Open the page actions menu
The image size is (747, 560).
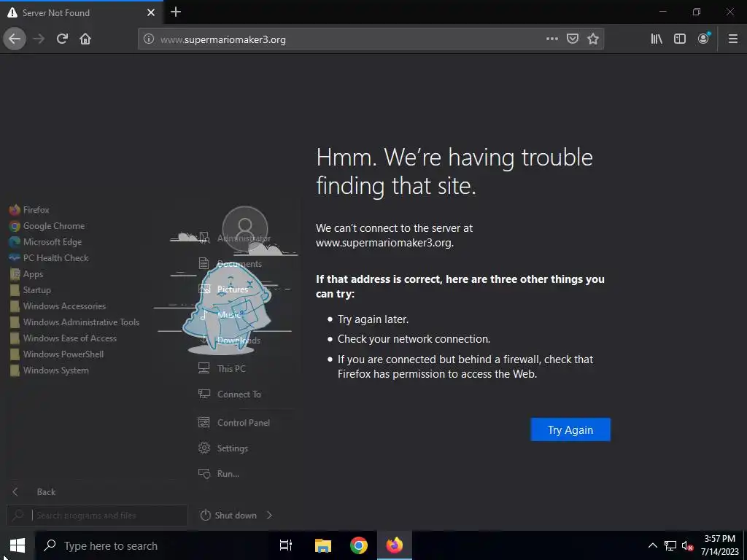(551, 39)
